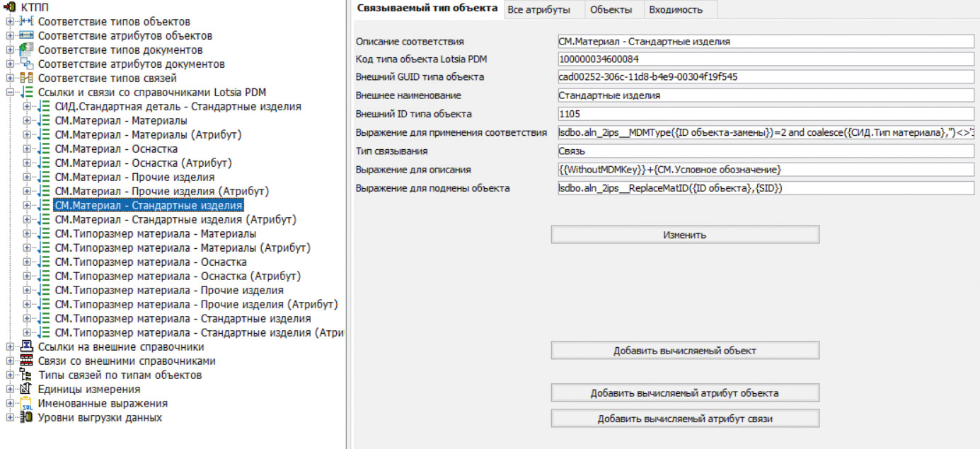Click the КТПП root node icon
Screen dimensions: 980x449
[11, 7]
